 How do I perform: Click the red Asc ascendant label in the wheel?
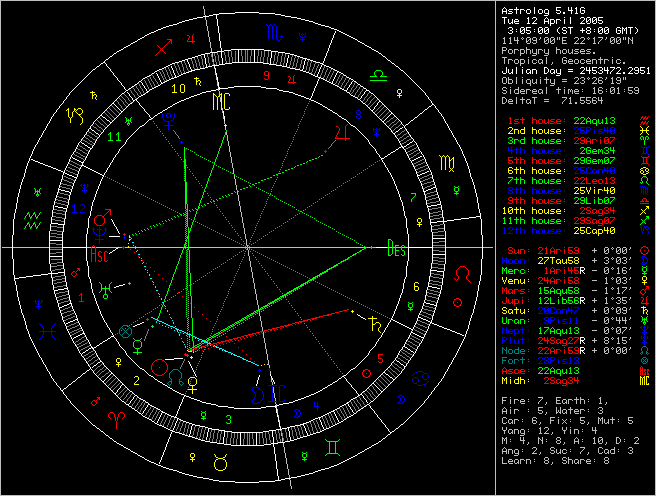98,255
